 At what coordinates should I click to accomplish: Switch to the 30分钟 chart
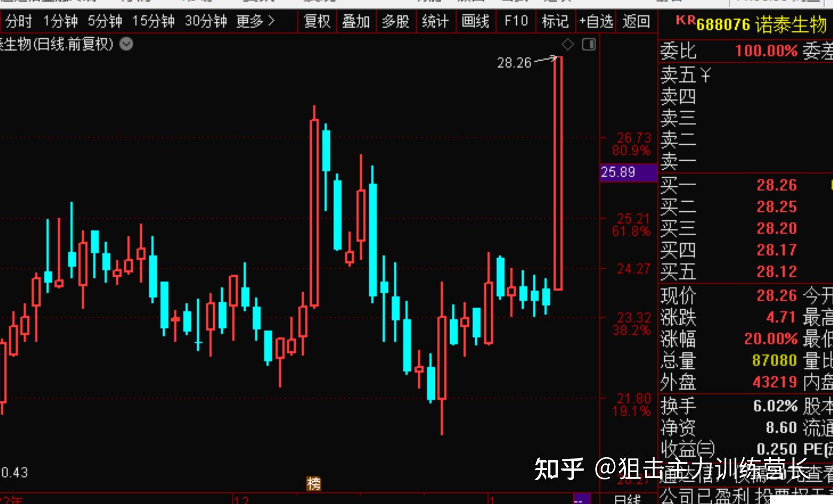pos(206,21)
